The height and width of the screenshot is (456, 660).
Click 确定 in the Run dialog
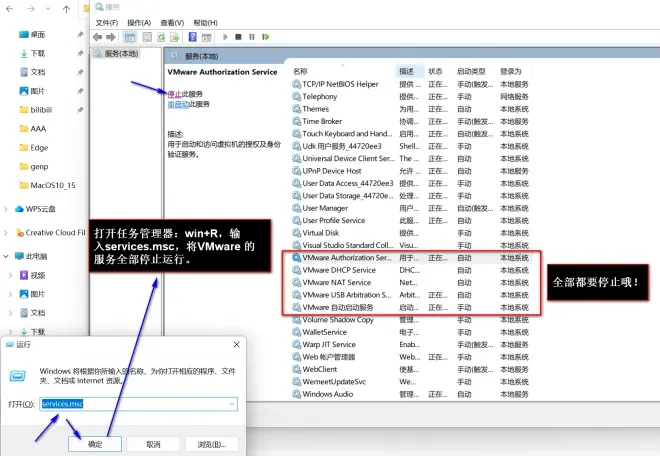pyautogui.click(x=95, y=444)
